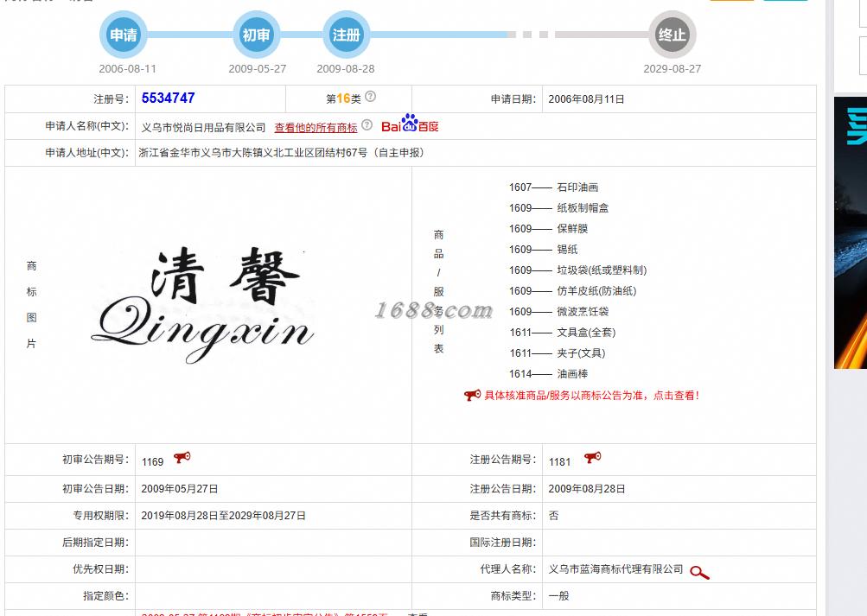This screenshot has width=867, height=616.
Task: Click 初审公告期号 value 1169
Action: click(x=153, y=462)
